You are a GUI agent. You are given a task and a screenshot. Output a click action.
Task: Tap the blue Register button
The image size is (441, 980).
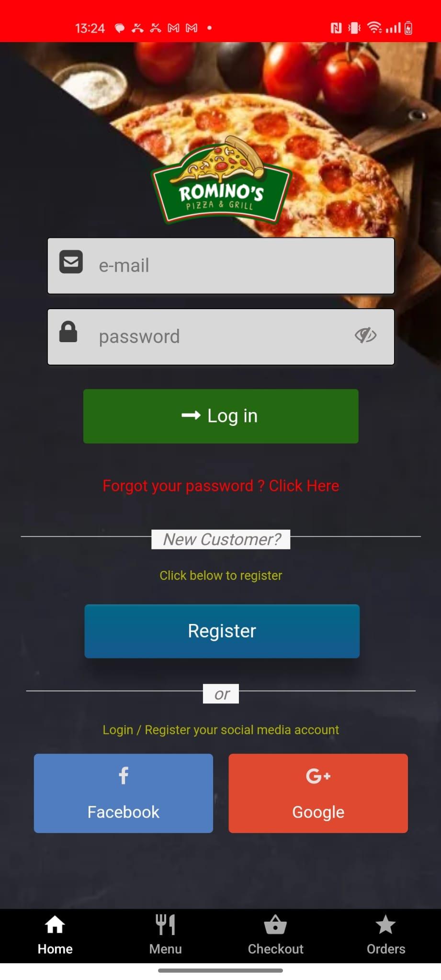[x=222, y=631]
